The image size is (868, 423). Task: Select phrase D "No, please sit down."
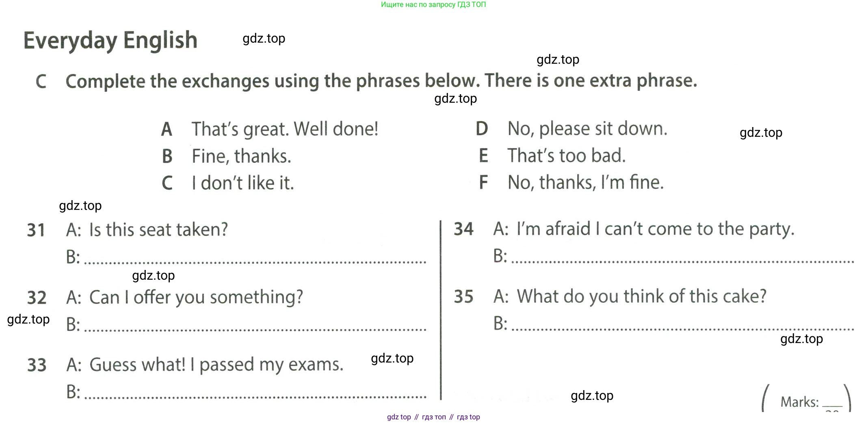point(587,129)
